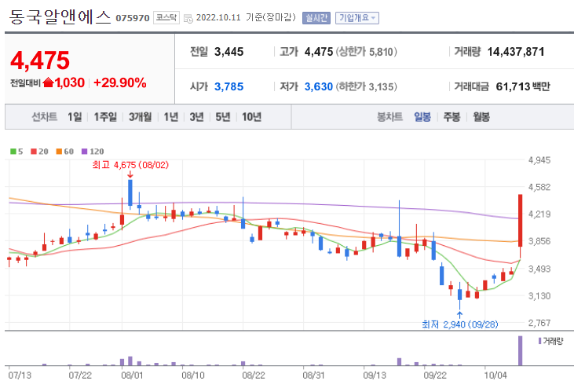Click the 2,767 price axis label
Viewport: 574px width, 392px height.
coord(539,323)
